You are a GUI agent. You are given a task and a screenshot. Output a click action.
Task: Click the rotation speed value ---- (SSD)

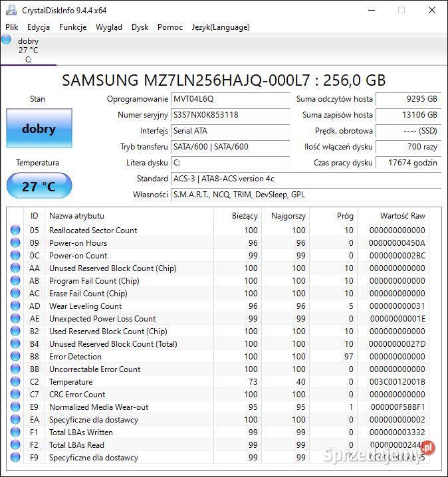point(408,130)
